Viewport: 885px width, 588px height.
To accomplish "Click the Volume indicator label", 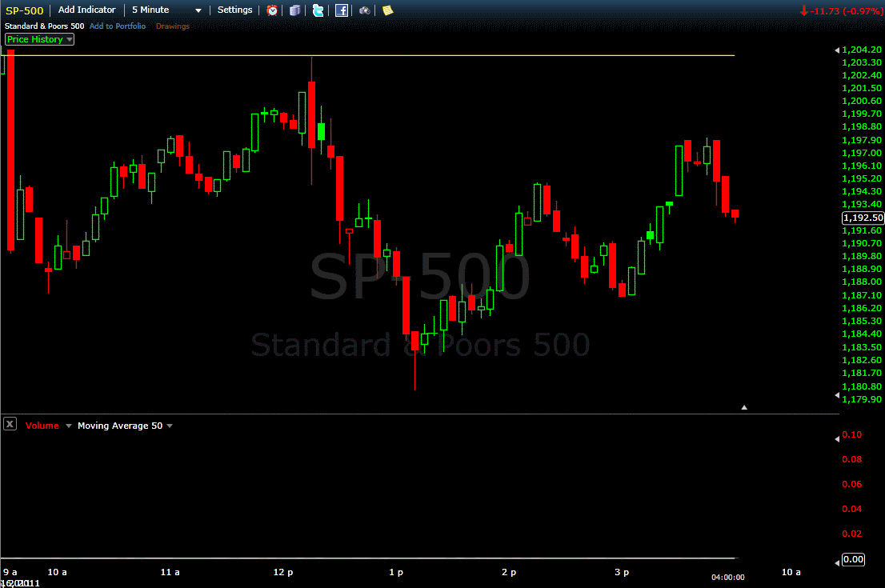I will click(x=42, y=426).
